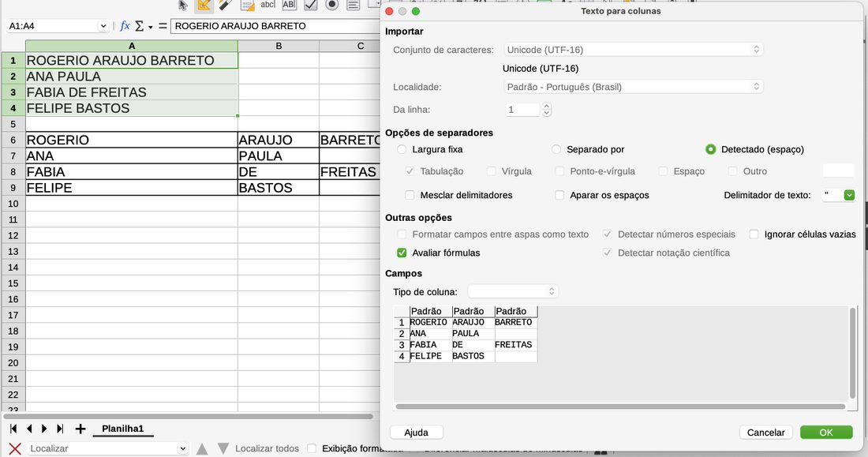This screenshot has height=457, width=868.
Task: Click the form control wizards wand icon
Action: (225, 5)
